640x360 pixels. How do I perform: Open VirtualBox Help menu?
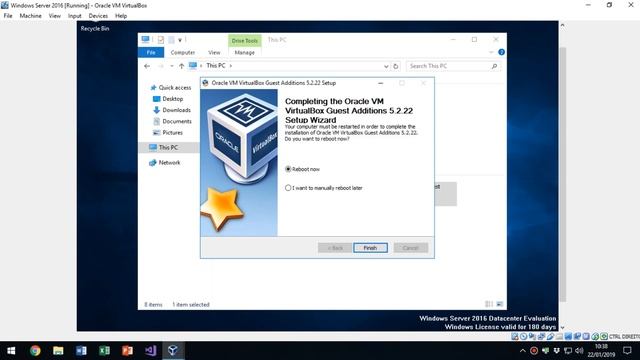click(x=121, y=16)
